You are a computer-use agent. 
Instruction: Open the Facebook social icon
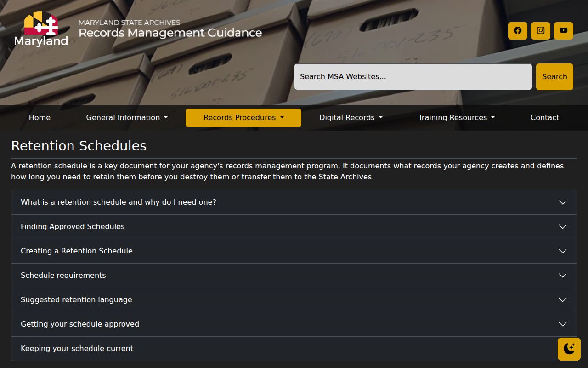pyautogui.click(x=518, y=31)
